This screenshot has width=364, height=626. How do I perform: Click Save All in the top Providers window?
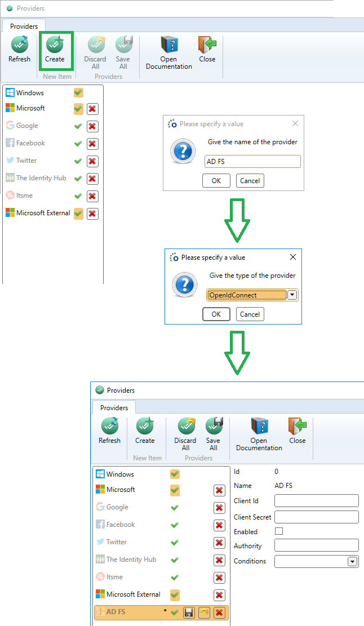coord(123,53)
